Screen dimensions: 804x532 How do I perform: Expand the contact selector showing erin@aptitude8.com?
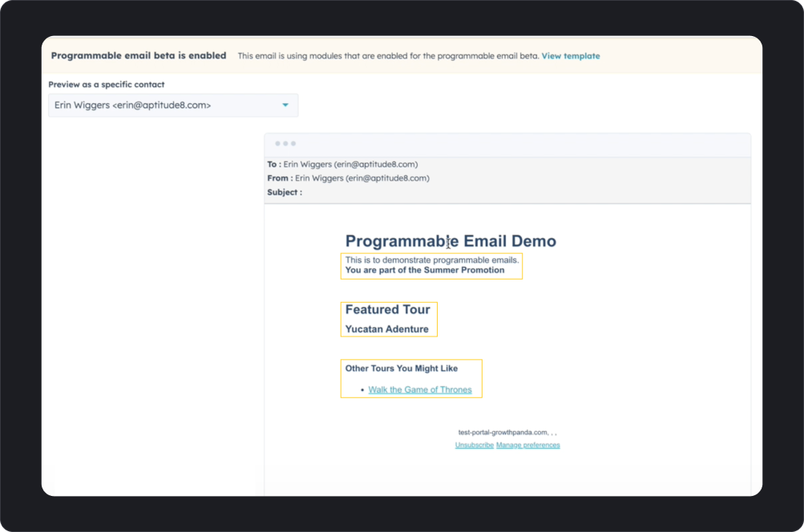[172, 105]
